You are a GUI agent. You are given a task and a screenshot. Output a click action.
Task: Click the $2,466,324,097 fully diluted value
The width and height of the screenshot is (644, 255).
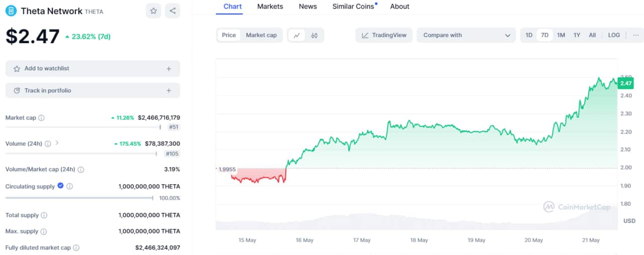click(157, 247)
